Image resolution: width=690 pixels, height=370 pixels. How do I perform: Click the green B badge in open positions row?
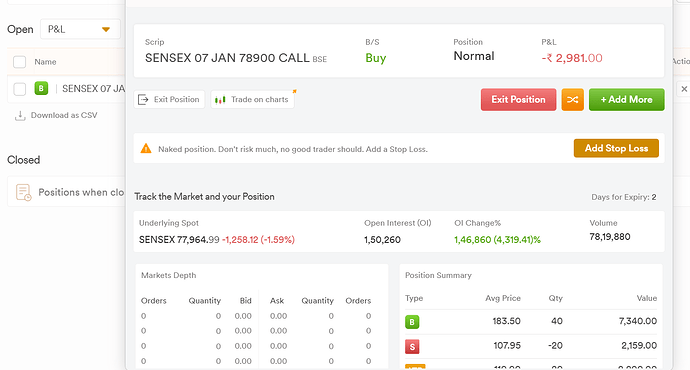(41, 88)
